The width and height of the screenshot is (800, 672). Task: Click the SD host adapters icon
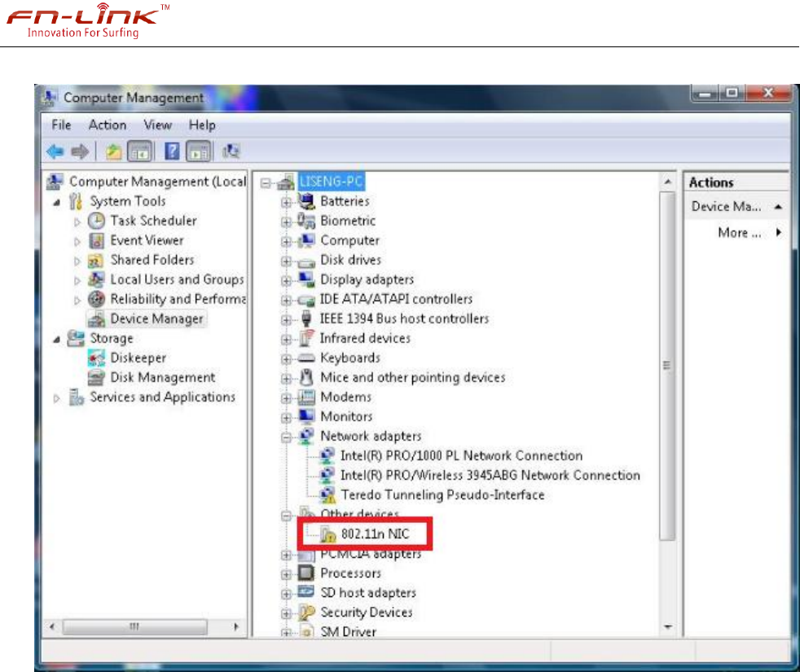coord(306,592)
